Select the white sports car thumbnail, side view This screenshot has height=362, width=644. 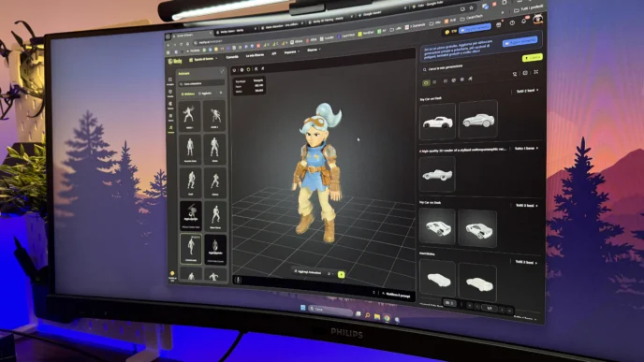tap(437, 121)
